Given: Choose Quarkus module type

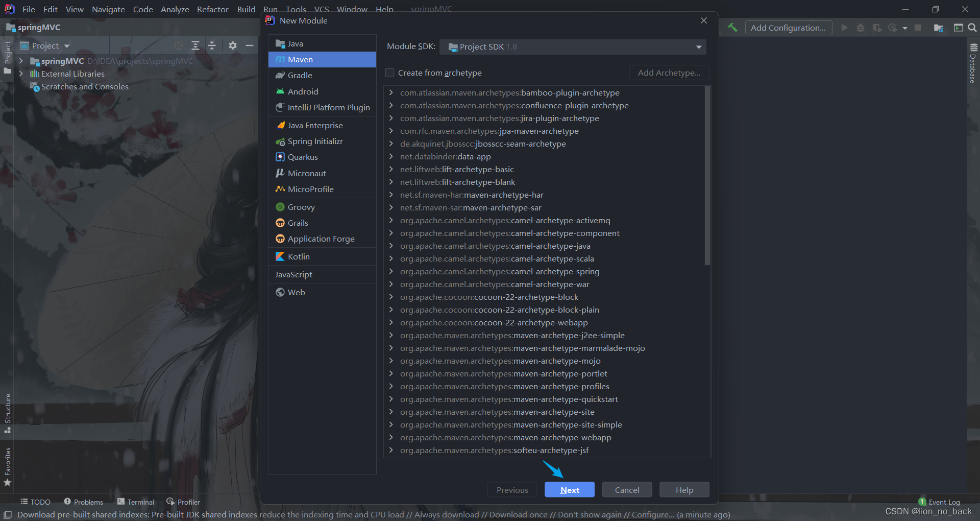Looking at the screenshot, I should coord(322,157).
